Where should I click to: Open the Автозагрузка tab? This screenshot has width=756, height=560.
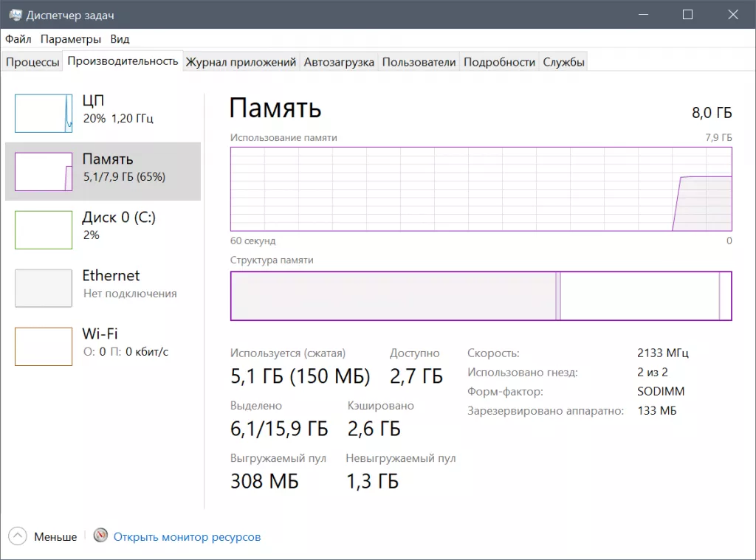tap(340, 62)
